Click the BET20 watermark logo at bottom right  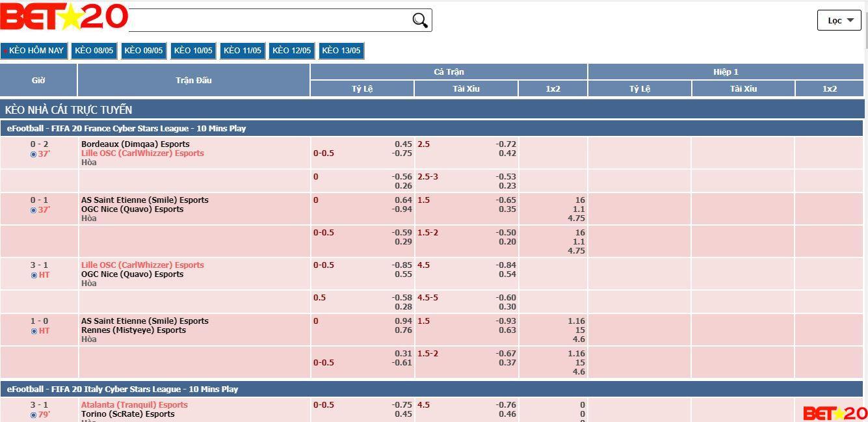(x=835, y=414)
